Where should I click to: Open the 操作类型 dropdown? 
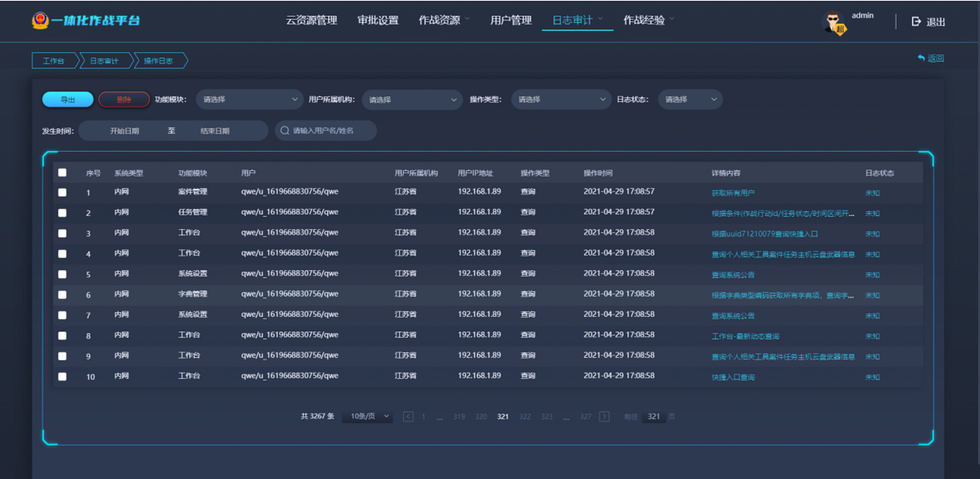click(x=561, y=100)
